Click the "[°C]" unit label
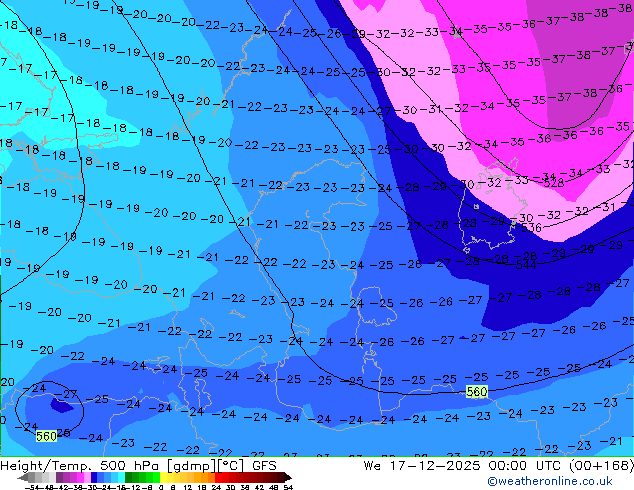The height and width of the screenshot is (490, 634). coord(230,466)
